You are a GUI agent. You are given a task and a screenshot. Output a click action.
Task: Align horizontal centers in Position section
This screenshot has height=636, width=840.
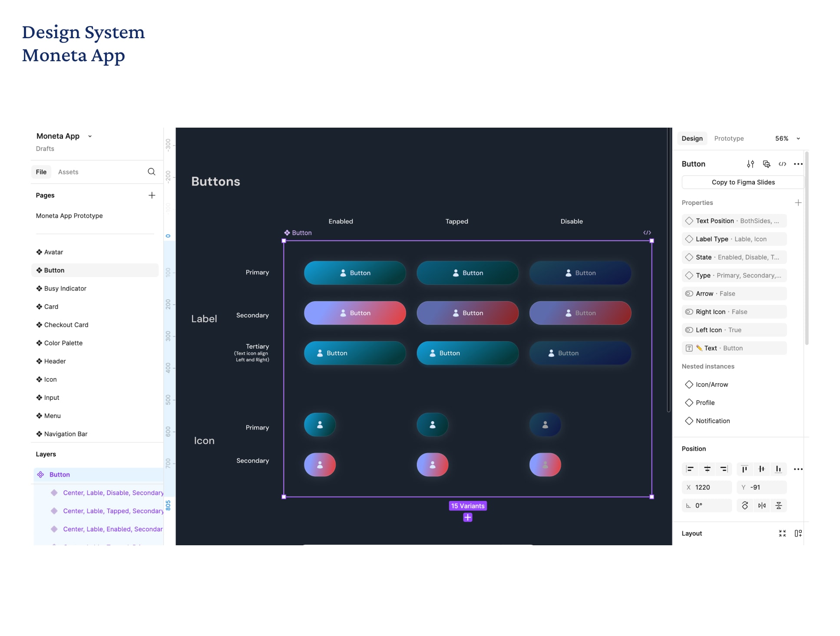[707, 469]
